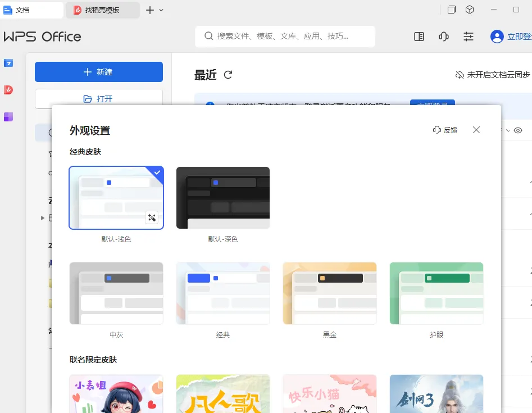
Task: Click the headset customer service icon
Action: click(443, 36)
